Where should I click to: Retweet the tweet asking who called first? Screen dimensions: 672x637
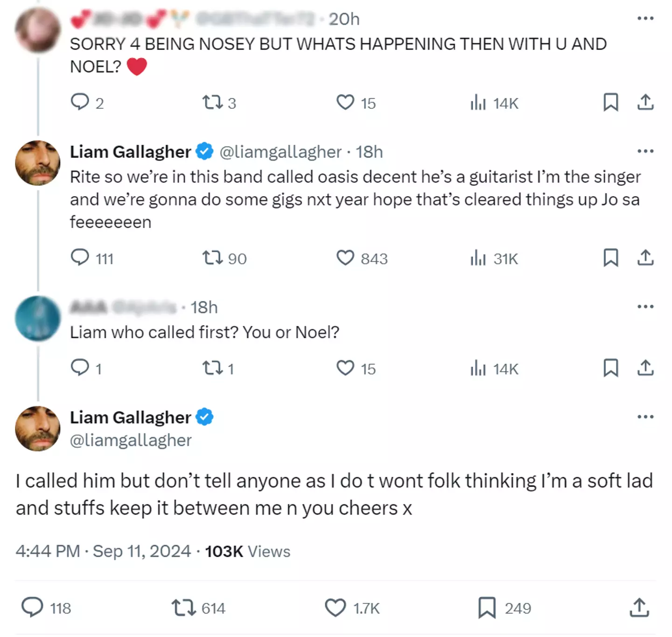pos(213,368)
